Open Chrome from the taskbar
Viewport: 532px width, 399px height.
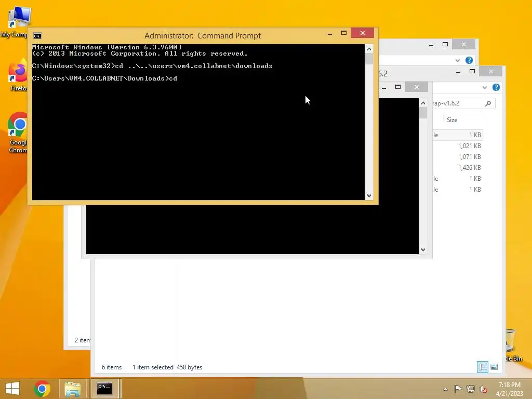click(42, 389)
